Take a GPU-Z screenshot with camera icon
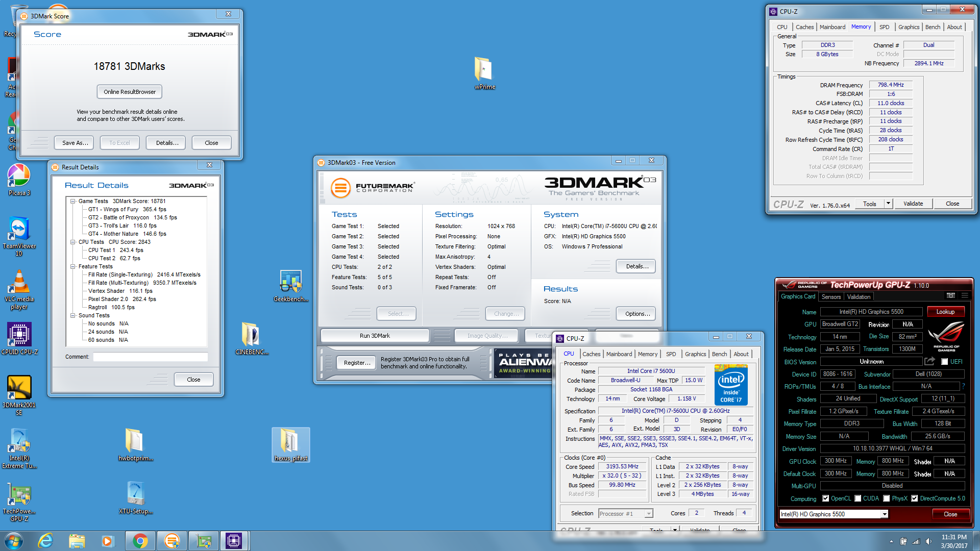Image resolution: width=980 pixels, height=551 pixels. point(950,296)
